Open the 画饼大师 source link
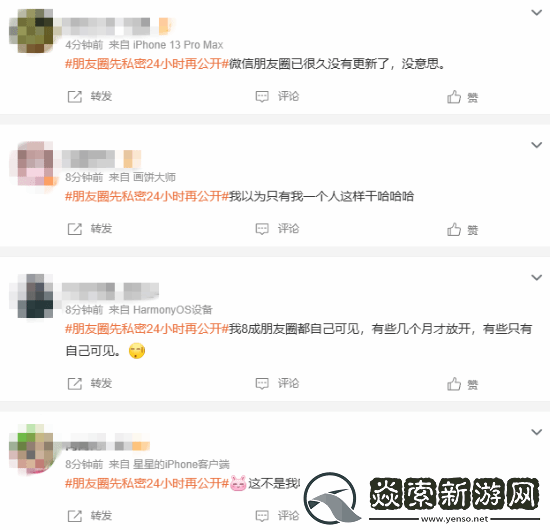Screen dimensions: 550x530 click(154, 177)
